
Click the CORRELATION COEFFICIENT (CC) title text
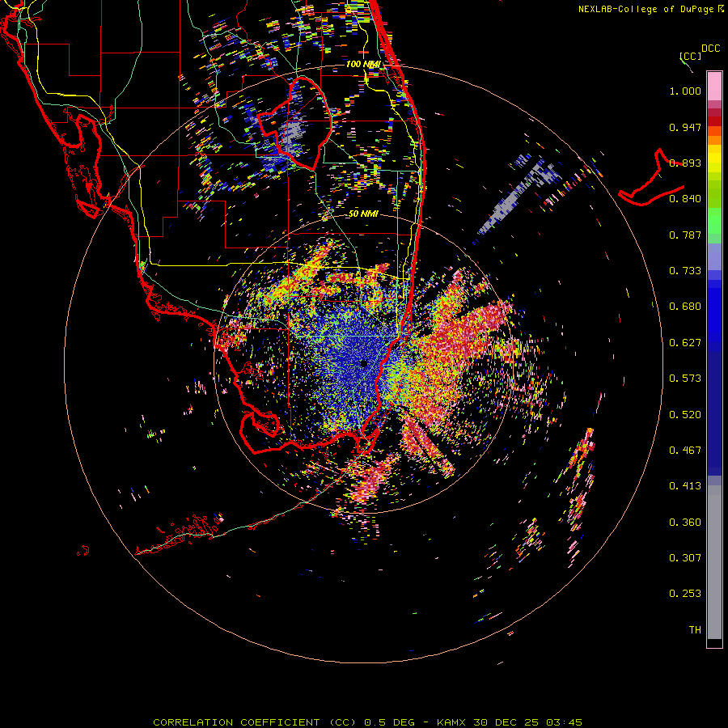point(255,722)
